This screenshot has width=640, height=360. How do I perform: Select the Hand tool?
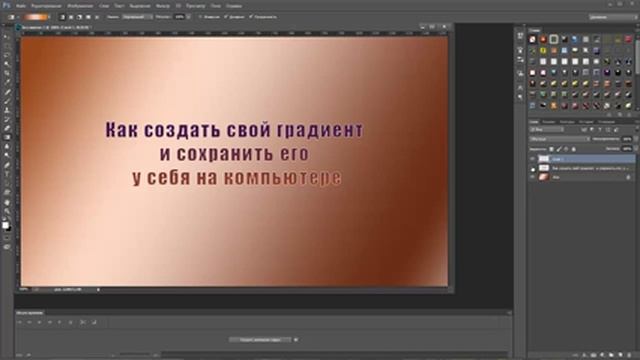[x=7, y=202]
